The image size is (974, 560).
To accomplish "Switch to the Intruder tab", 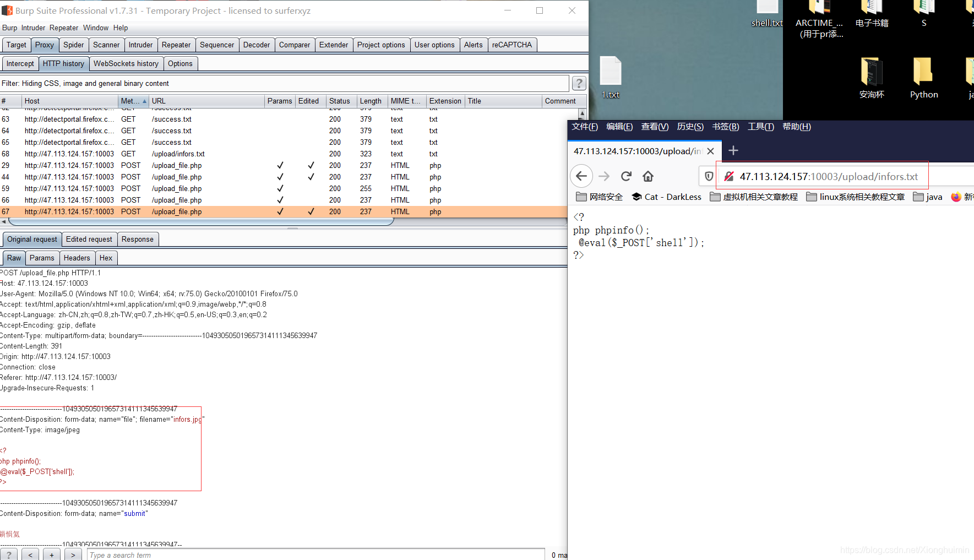I will [140, 45].
